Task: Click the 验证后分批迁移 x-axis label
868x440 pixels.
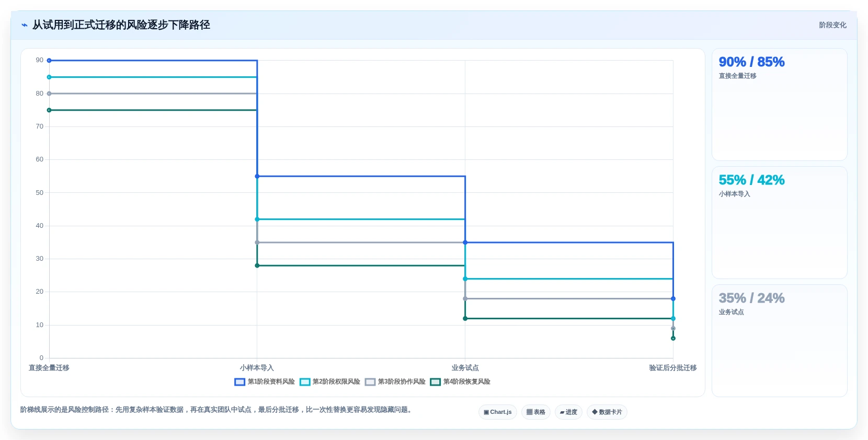Action: [673, 368]
